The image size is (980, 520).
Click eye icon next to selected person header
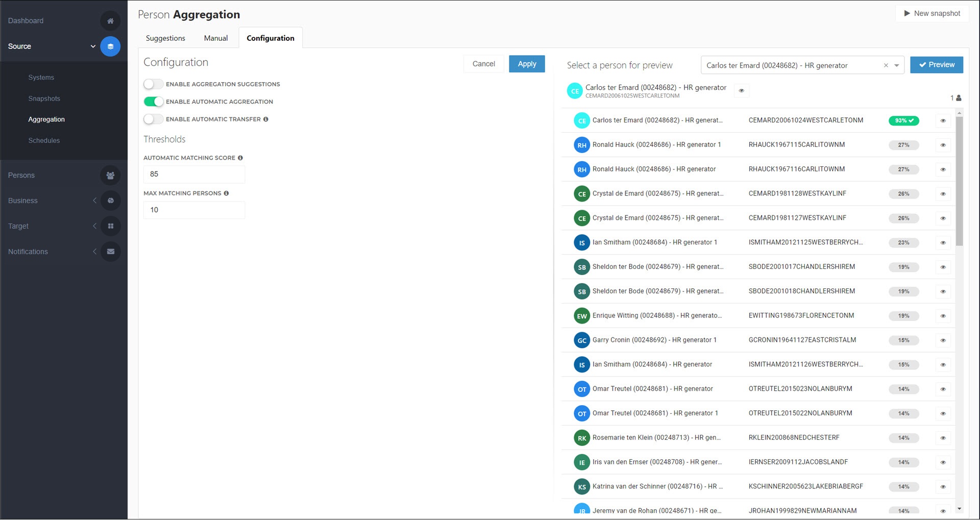coord(741,91)
